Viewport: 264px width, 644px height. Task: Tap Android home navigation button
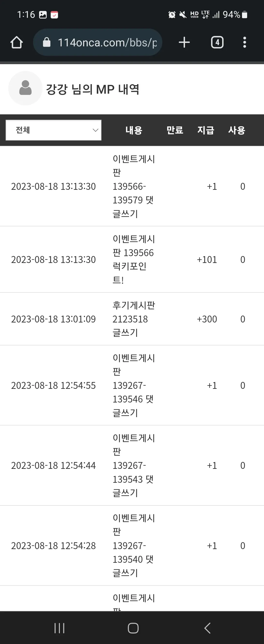point(133,628)
